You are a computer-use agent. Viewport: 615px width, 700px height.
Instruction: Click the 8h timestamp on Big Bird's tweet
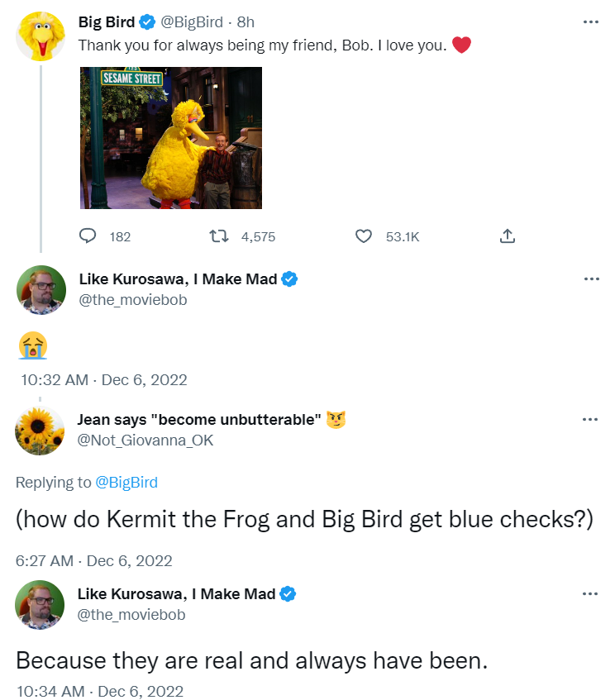point(246,21)
